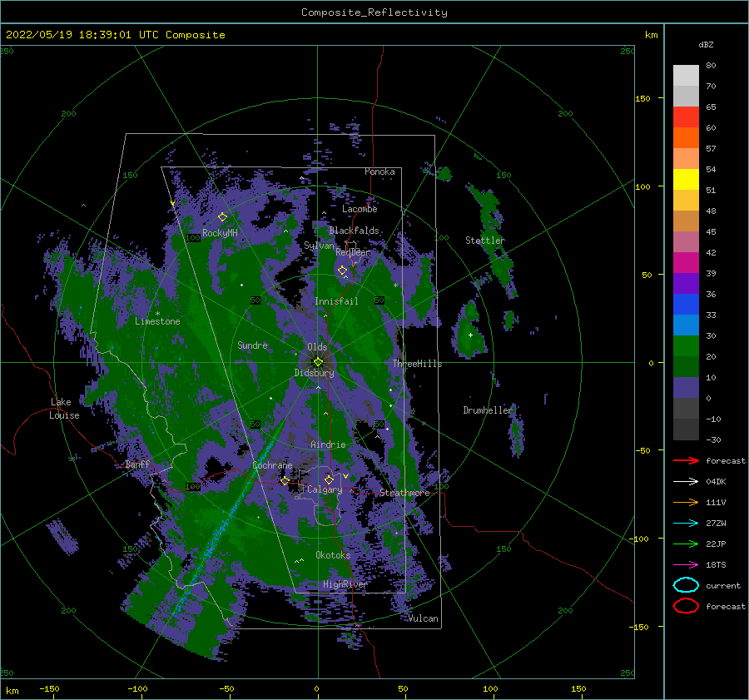Click the Blackfalds label
Screen dimensions: 749x700
tap(354, 231)
